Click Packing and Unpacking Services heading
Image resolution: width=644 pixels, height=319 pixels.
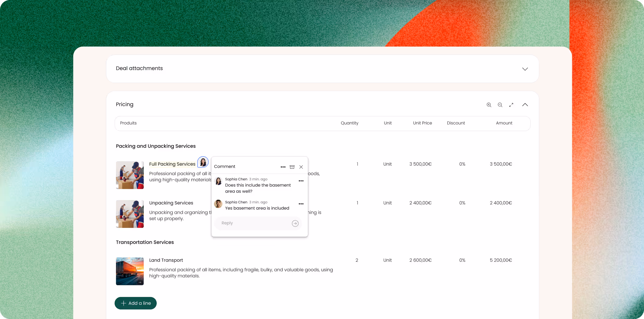click(156, 146)
